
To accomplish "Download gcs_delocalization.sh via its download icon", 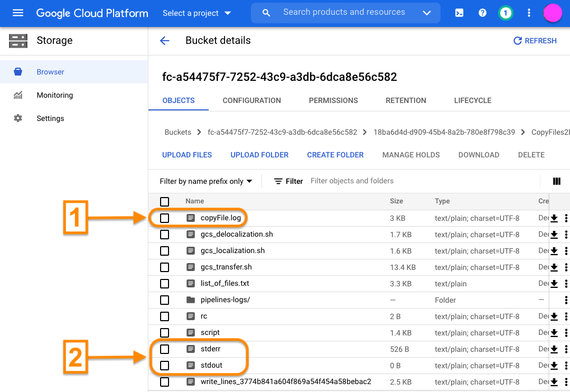I will tap(554, 235).
